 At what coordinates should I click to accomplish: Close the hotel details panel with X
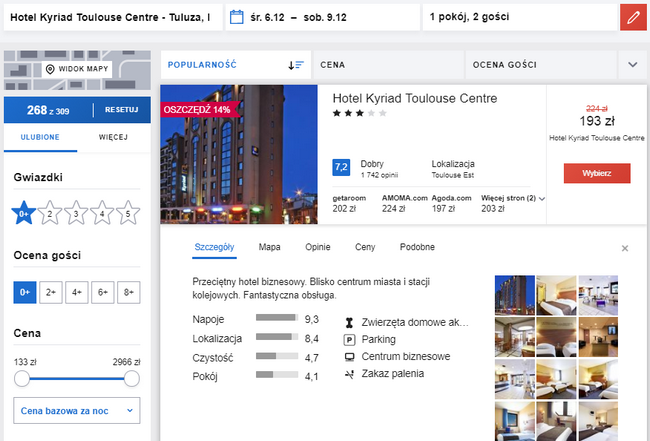[x=625, y=248]
